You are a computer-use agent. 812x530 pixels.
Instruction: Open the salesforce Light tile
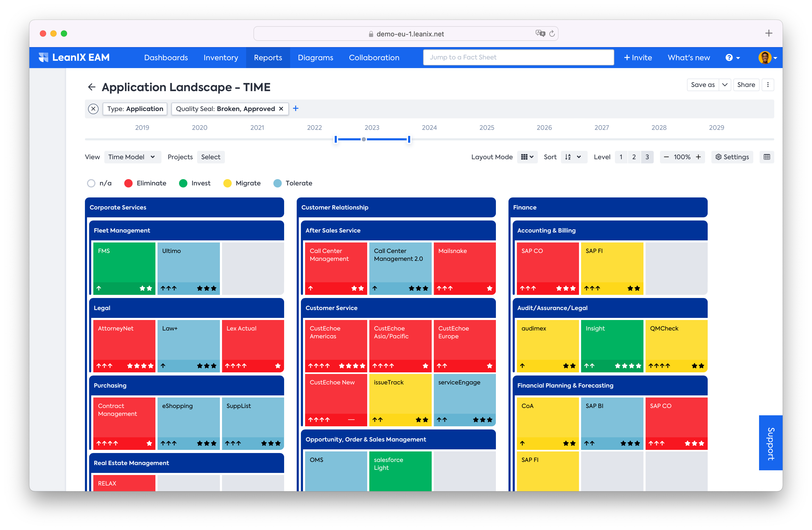click(x=400, y=471)
